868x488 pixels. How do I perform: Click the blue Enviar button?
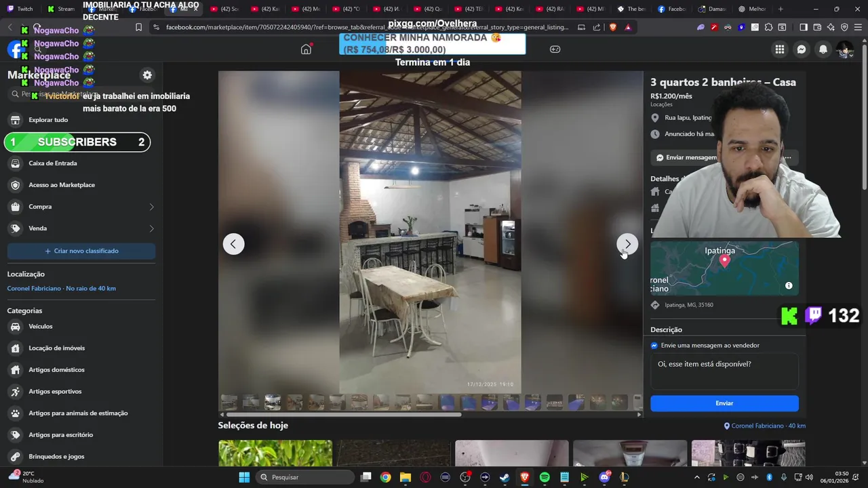coord(724,403)
